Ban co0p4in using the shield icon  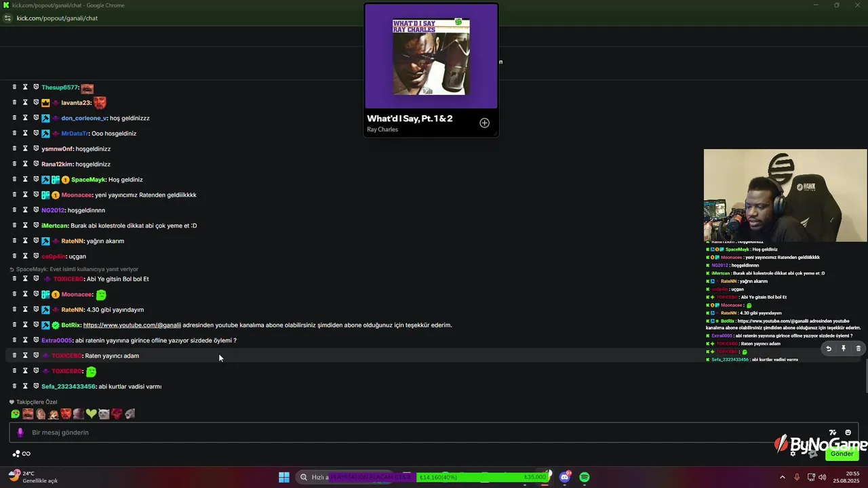pyautogui.click(x=36, y=256)
